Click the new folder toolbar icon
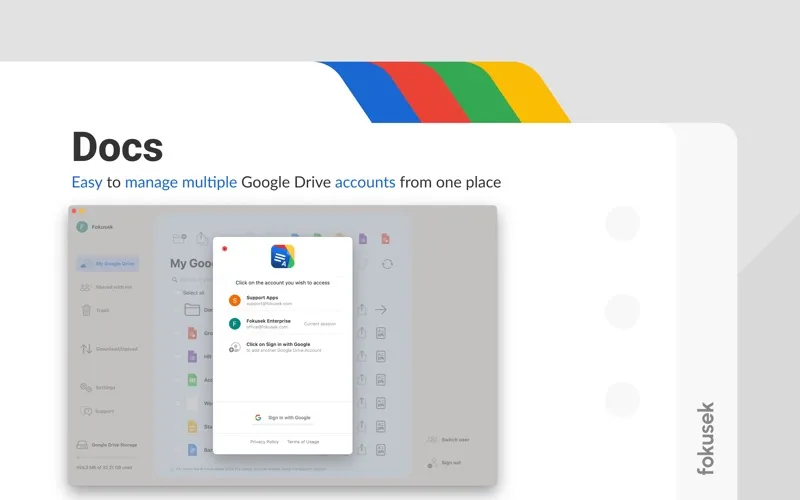Viewport: 800px width, 500px height. point(179,238)
